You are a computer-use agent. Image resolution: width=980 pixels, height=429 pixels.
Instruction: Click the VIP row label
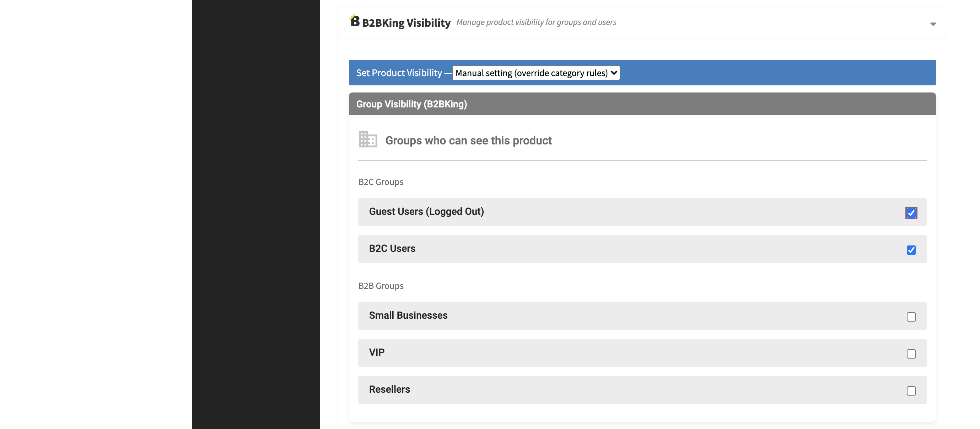(376, 353)
